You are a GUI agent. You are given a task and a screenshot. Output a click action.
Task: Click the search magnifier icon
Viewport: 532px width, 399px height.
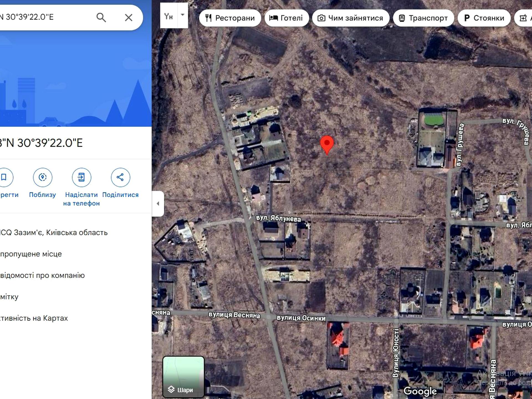pos(101,17)
